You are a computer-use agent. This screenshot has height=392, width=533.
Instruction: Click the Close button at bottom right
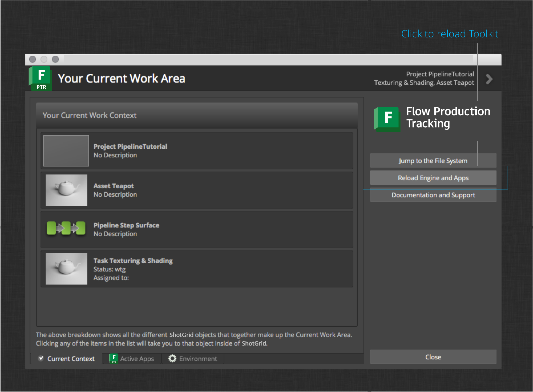433,357
